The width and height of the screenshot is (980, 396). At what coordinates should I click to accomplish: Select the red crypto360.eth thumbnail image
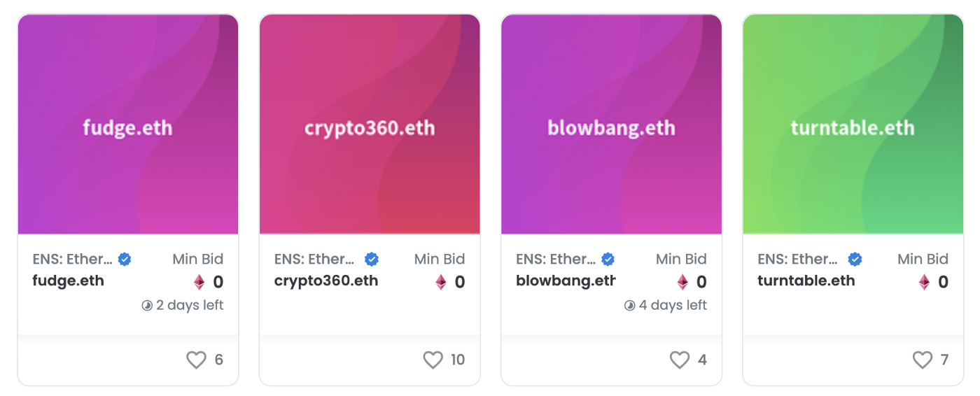pyautogui.click(x=370, y=125)
